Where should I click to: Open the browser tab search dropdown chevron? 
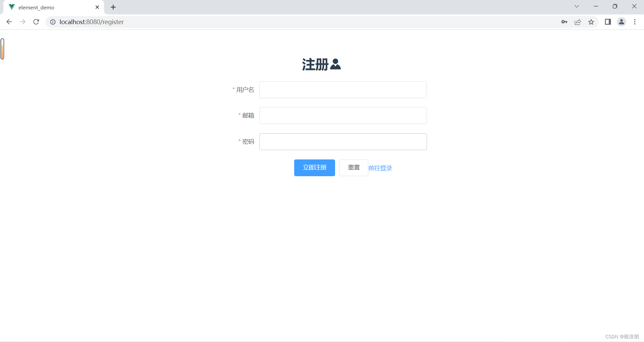(x=577, y=6)
